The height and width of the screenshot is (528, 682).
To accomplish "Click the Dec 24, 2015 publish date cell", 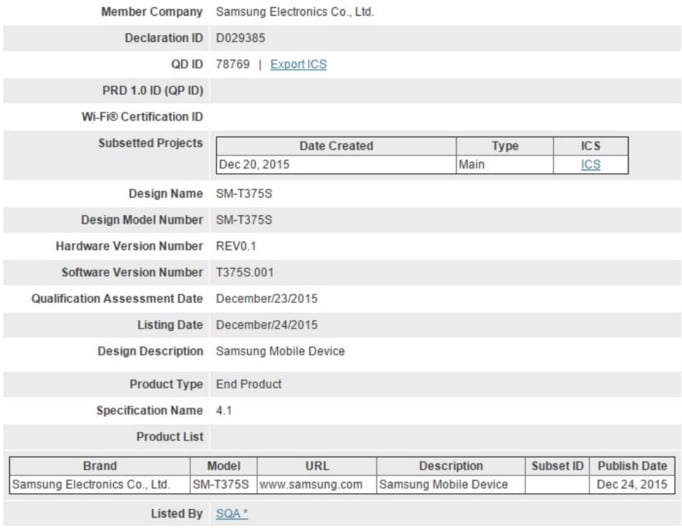I will tap(632, 485).
